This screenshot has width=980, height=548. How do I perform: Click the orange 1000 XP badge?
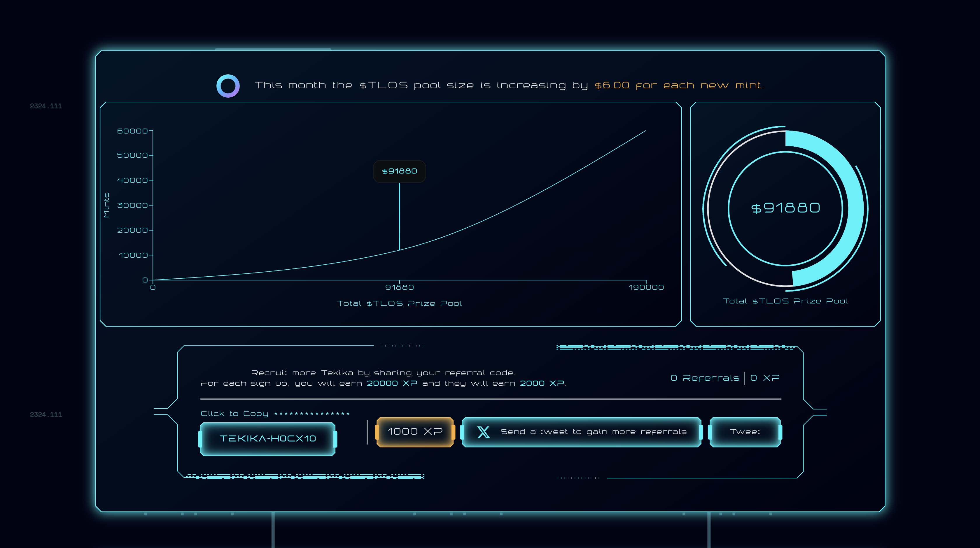(x=415, y=432)
